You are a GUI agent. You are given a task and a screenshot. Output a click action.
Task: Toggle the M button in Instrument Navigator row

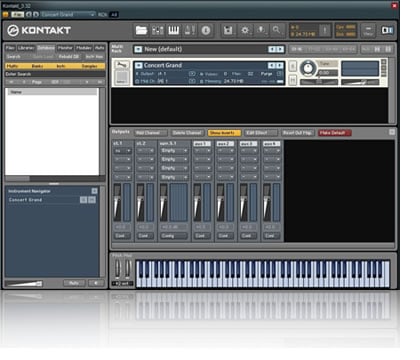[92, 200]
